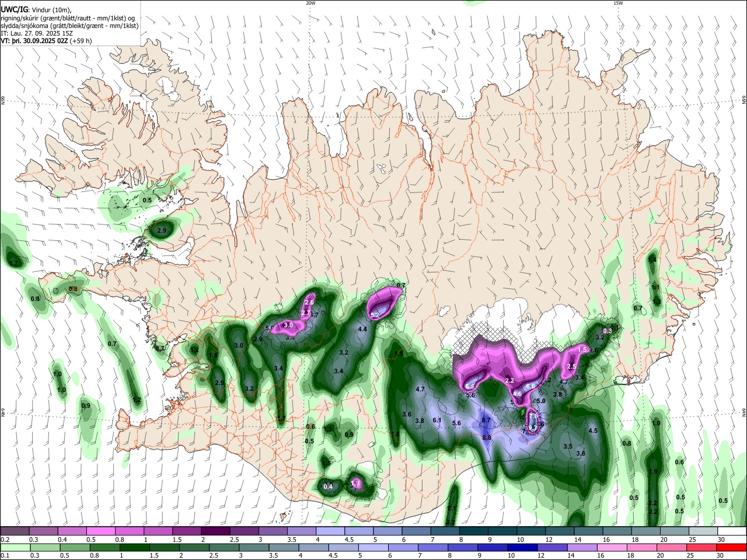Pick the bright pink 0.5 snow legend swatch
This screenshot has width=747, height=560.
(x=100, y=531)
